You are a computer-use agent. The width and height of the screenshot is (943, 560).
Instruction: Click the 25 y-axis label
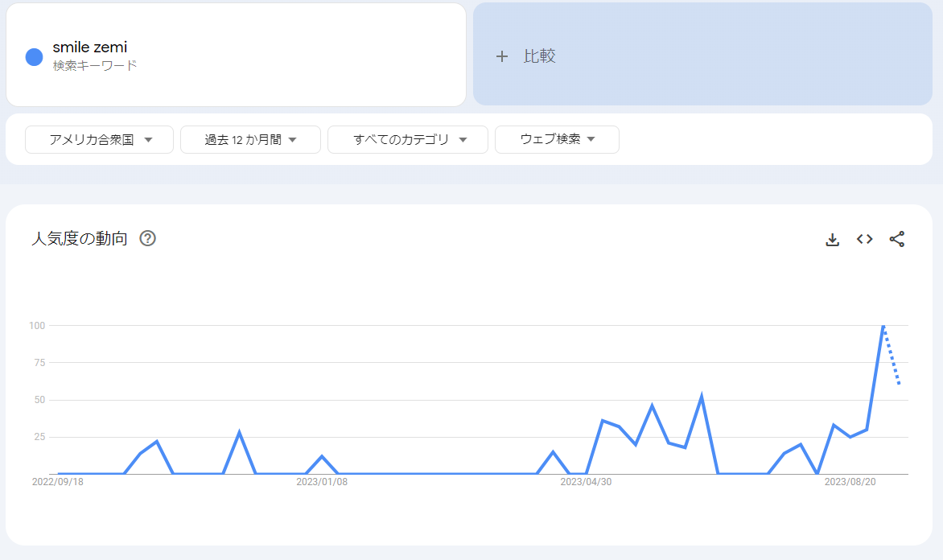39,437
